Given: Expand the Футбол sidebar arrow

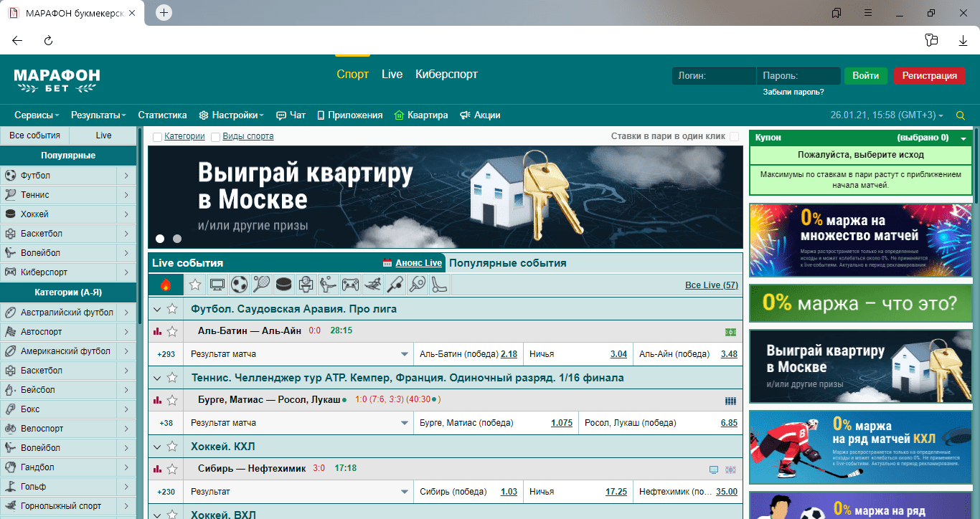Looking at the screenshot, I should pyautogui.click(x=126, y=176).
